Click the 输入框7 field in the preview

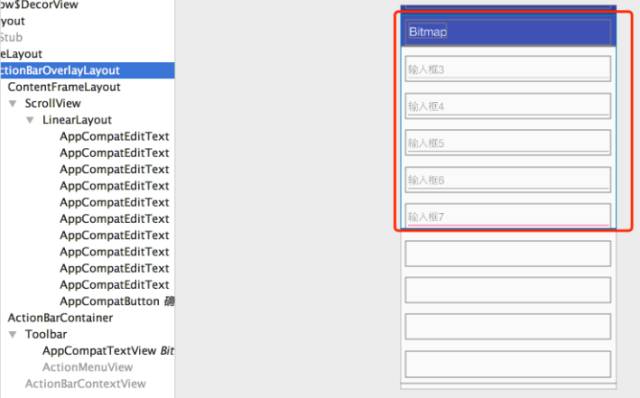[508, 216]
